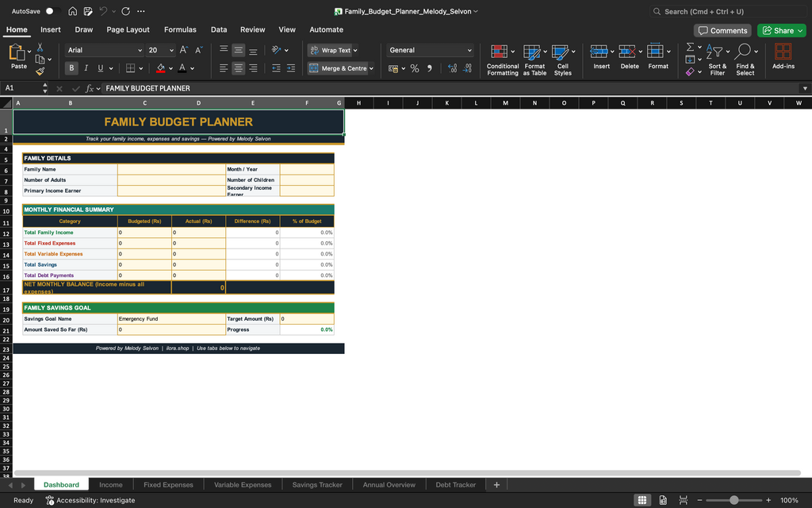Toggle middle vertical alignment
The image size is (812, 508).
[238, 50]
